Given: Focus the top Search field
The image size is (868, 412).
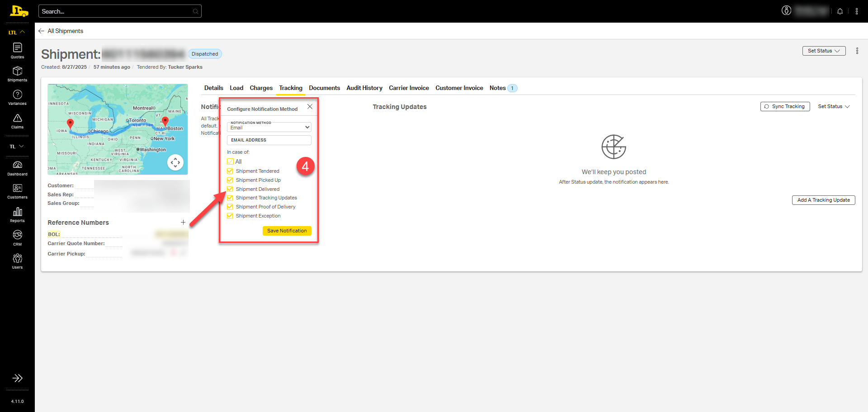Looking at the screenshot, I should 120,11.
